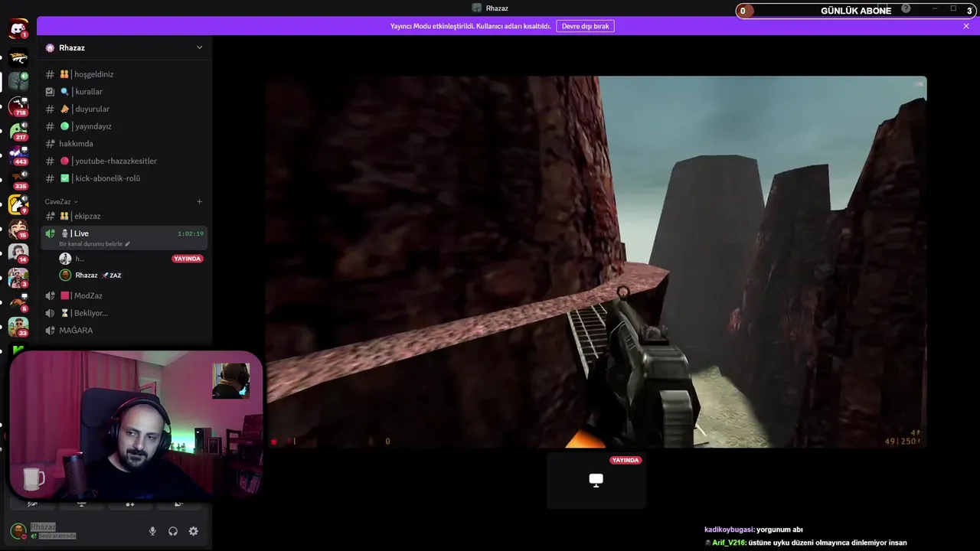The image size is (980, 551).
Task: Click chat message from Arif_V216
Action: pyautogui.click(x=805, y=543)
